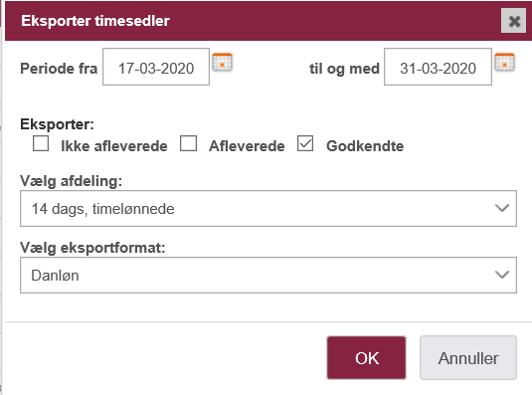Click the chevron arrow of the afdeling dropdown
Screen dimensions: 532x395
point(502,208)
